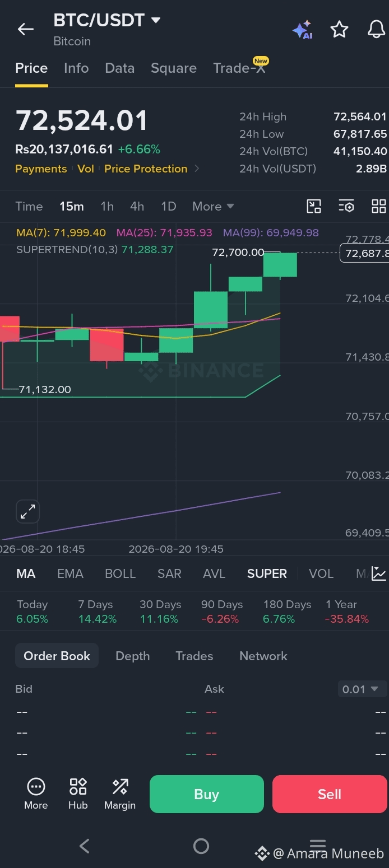Open the Payments link

41,169
